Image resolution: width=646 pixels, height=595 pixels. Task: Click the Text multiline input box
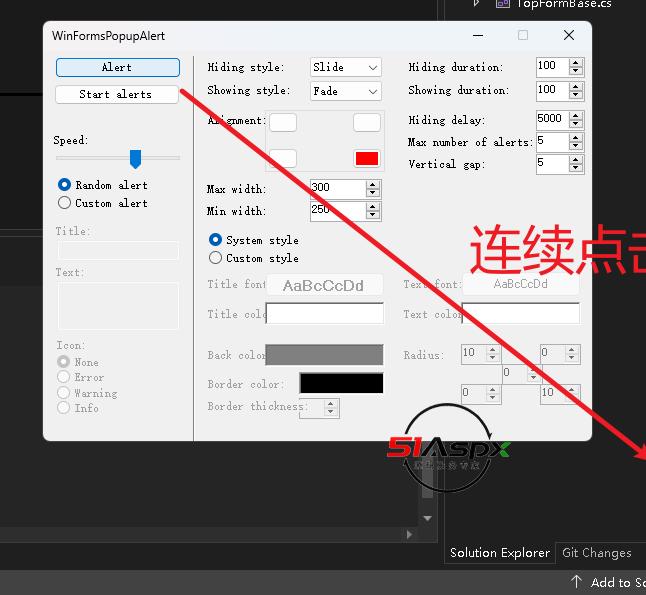pyautogui.click(x=118, y=306)
